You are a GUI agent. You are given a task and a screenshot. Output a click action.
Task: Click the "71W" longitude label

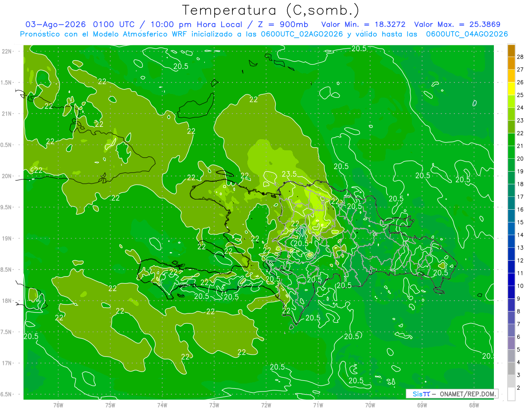coord(318,405)
